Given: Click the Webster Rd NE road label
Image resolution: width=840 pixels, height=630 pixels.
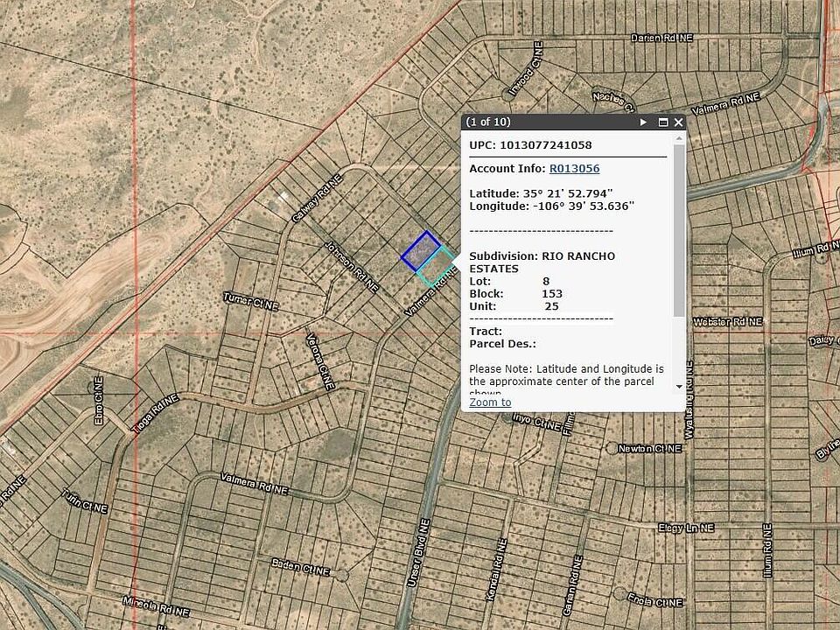Looking at the screenshot, I should pyautogui.click(x=727, y=322).
